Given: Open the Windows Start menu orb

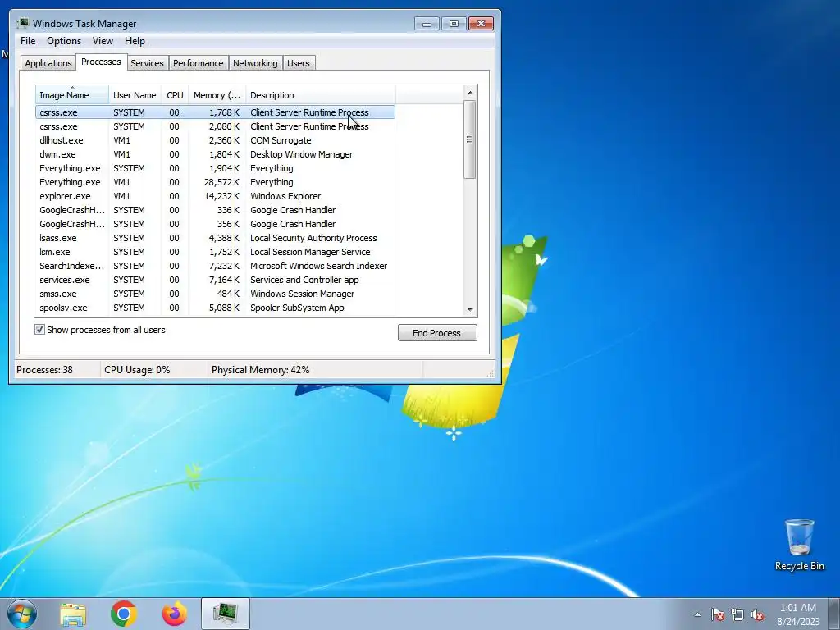Looking at the screenshot, I should 22,614.
